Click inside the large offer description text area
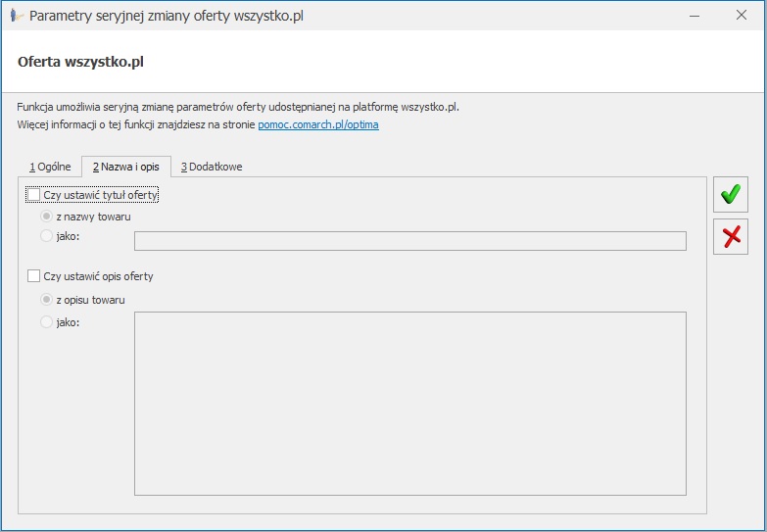This screenshot has height=532, width=767. tap(409, 404)
